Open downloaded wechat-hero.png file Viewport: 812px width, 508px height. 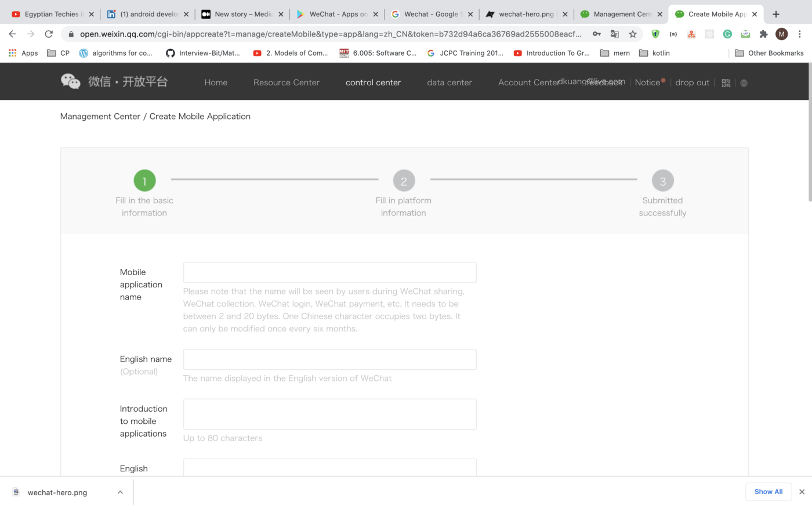tap(57, 492)
